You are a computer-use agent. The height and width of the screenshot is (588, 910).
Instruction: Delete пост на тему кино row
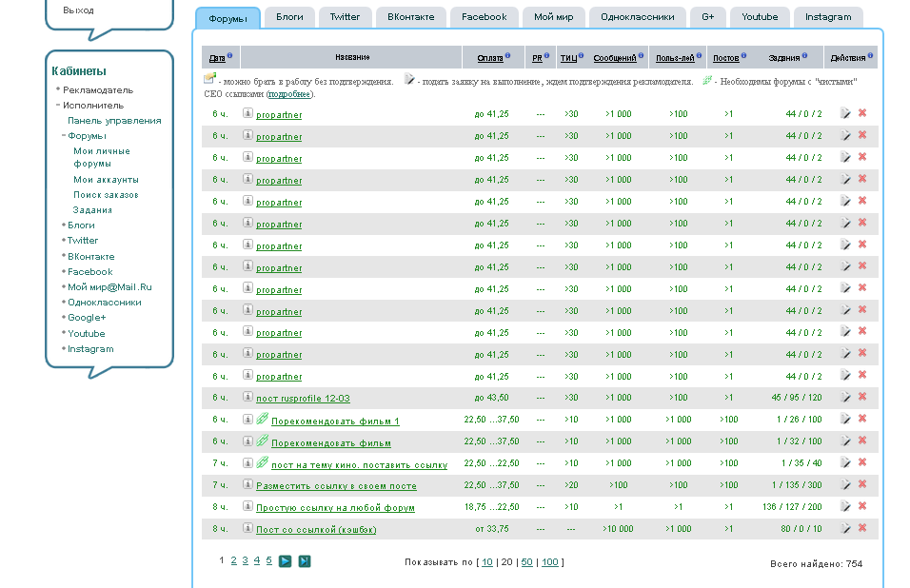pyautogui.click(x=862, y=462)
